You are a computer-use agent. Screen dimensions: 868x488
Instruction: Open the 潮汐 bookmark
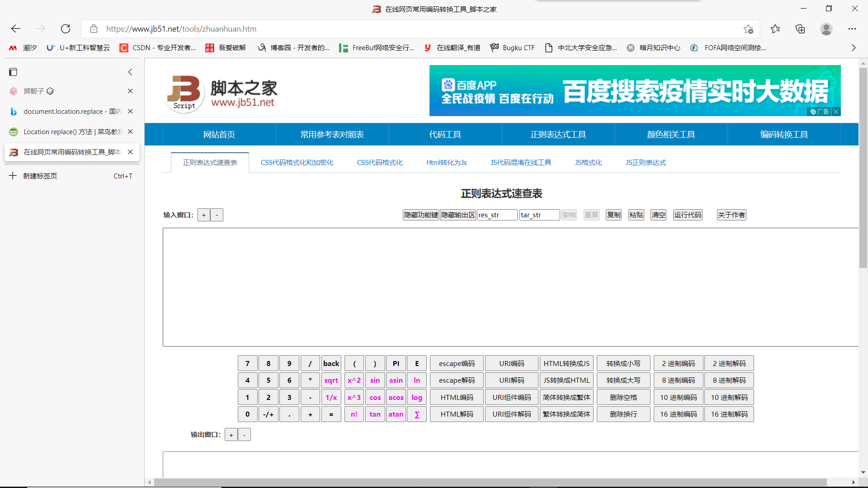(23, 47)
